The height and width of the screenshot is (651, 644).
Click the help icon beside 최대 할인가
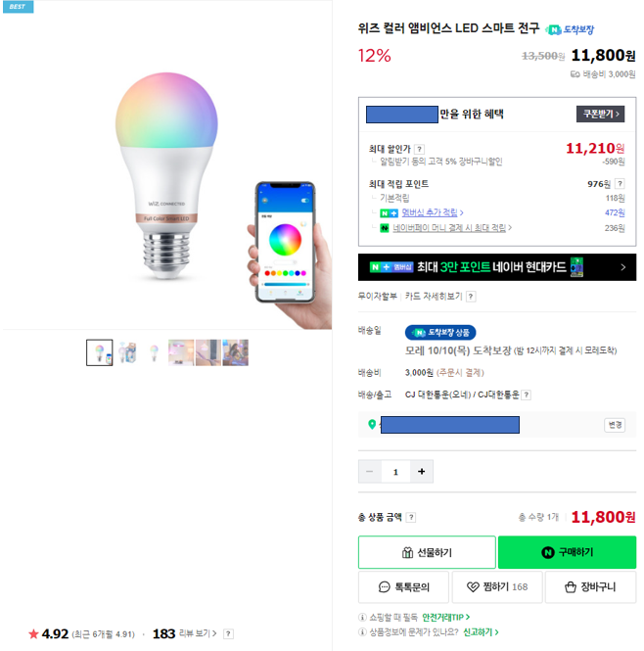420,149
